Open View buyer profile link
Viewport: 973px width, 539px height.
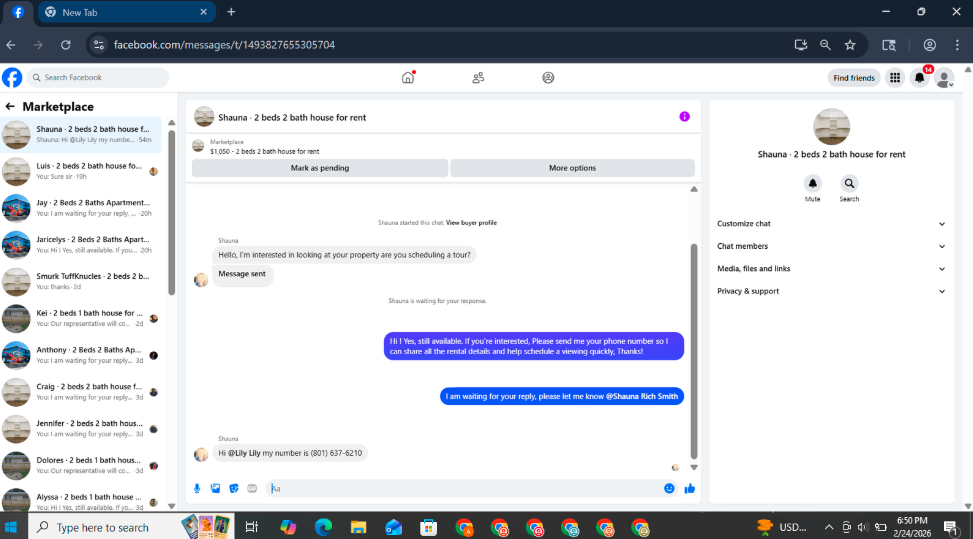click(471, 223)
